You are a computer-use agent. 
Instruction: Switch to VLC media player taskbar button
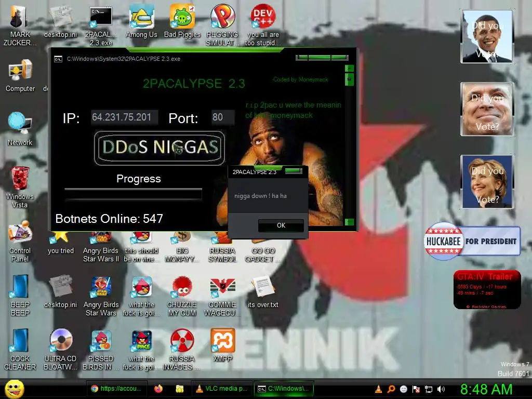pyautogui.click(x=222, y=389)
